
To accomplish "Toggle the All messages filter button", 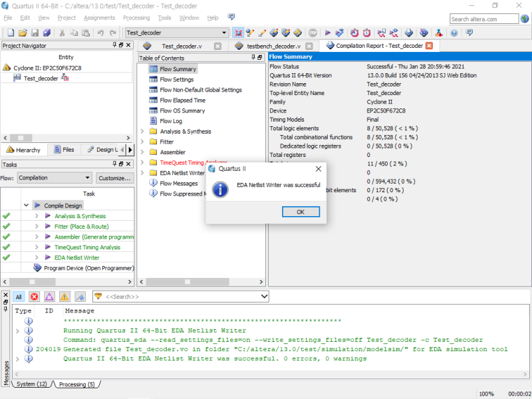I will [x=19, y=297].
